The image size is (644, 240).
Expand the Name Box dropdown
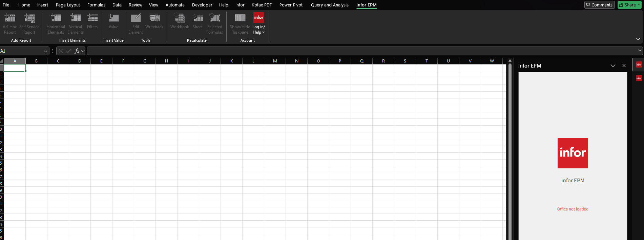click(46, 51)
